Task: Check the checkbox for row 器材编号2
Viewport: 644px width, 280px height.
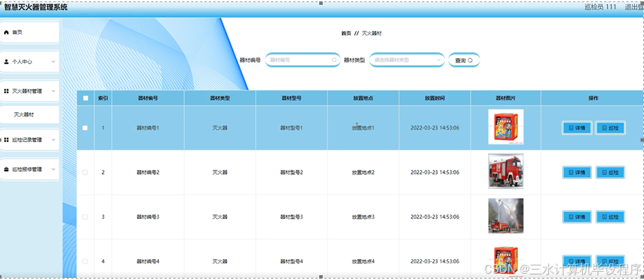Action: pyautogui.click(x=85, y=173)
